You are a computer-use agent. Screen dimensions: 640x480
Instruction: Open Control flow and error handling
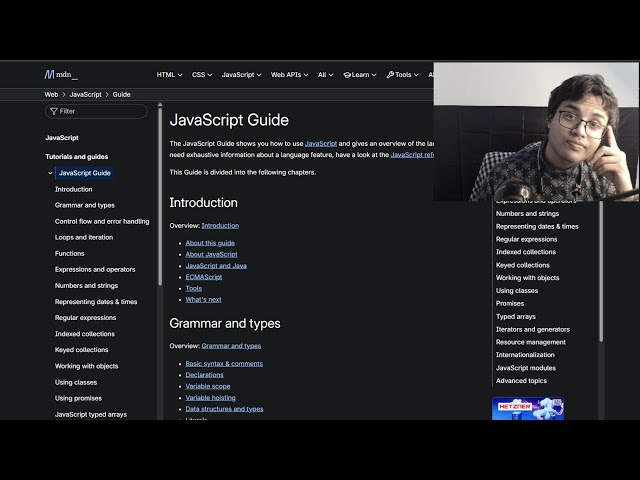coord(102,221)
